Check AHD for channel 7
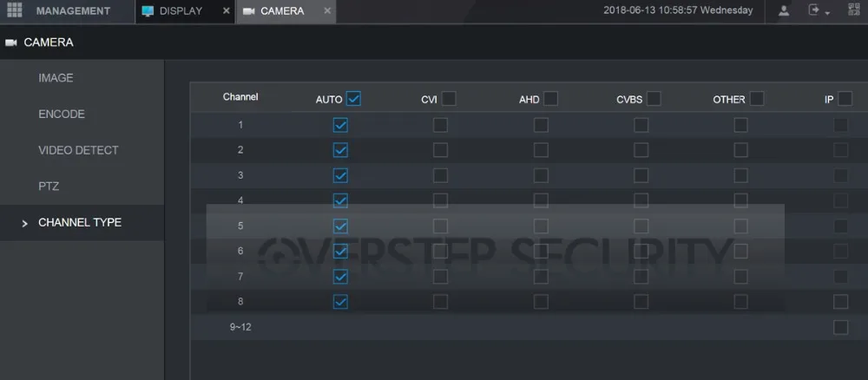 [541, 276]
